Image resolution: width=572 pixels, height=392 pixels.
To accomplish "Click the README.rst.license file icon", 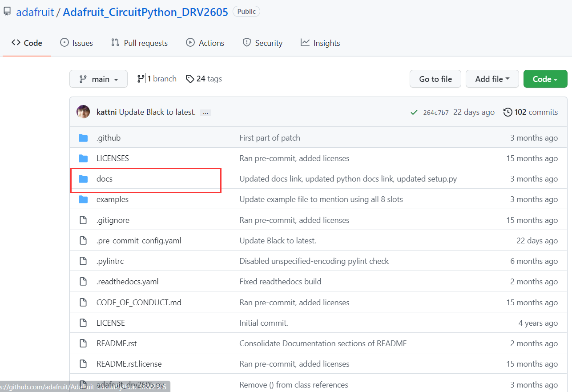I will (83, 364).
